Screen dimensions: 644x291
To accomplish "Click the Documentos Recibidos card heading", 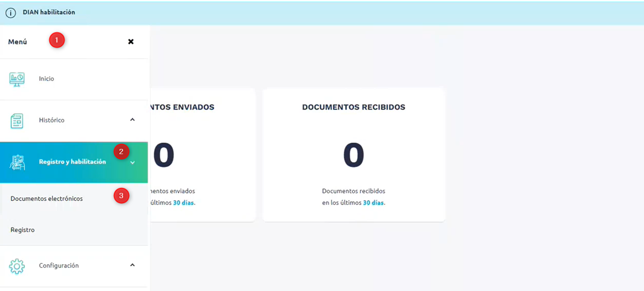I will pos(353,107).
